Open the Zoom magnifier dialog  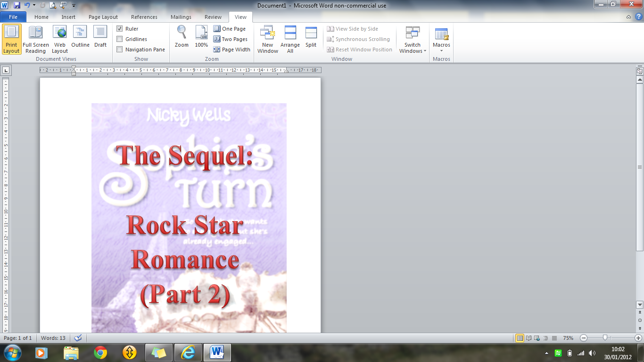pyautogui.click(x=182, y=37)
